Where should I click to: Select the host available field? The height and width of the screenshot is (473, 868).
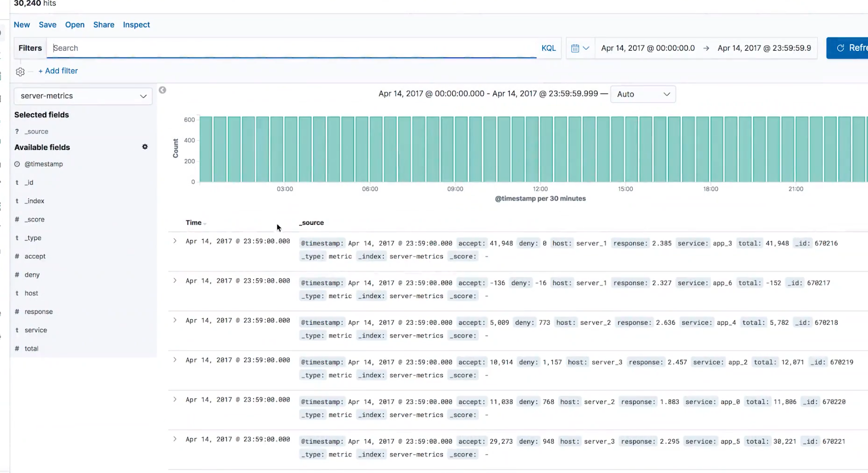click(x=31, y=293)
